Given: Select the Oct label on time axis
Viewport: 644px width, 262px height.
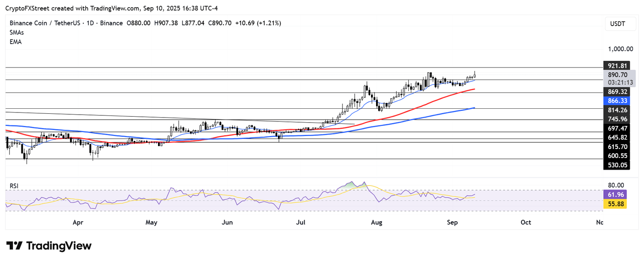Looking at the screenshot, I should pyautogui.click(x=525, y=222).
